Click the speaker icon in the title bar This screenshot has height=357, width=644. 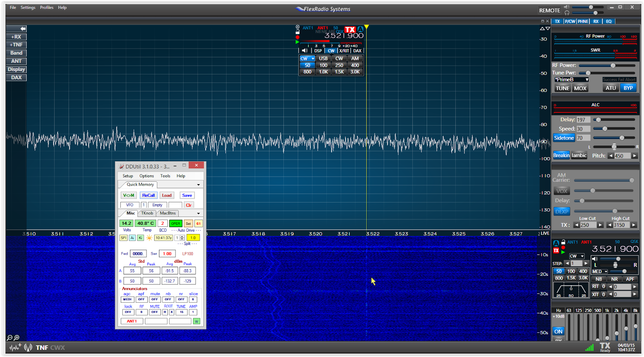tap(567, 7)
